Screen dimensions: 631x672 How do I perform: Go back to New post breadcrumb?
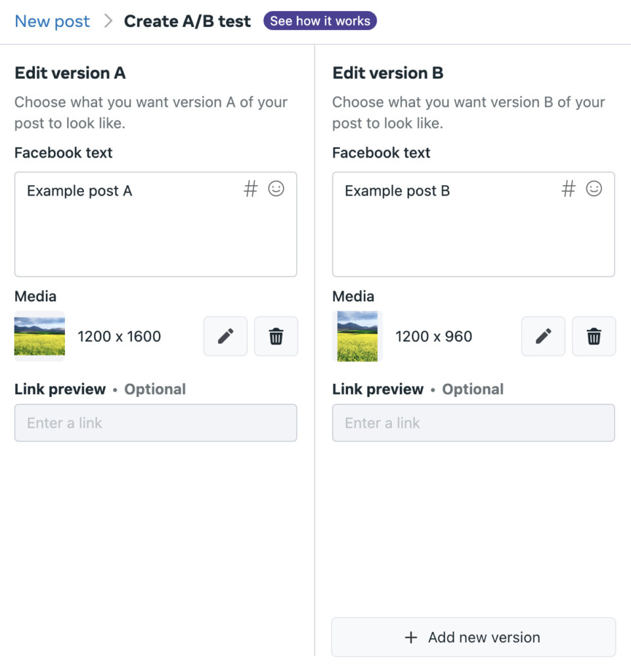pyautogui.click(x=53, y=21)
